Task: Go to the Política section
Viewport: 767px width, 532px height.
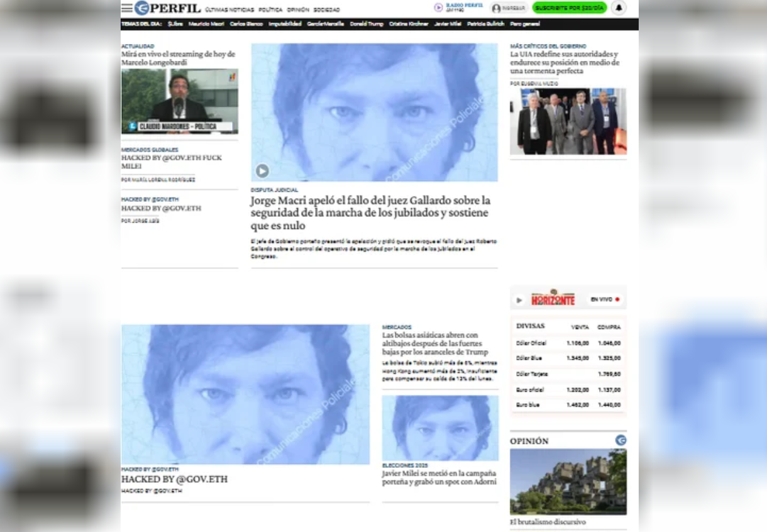Action: (x=270, y=10)
